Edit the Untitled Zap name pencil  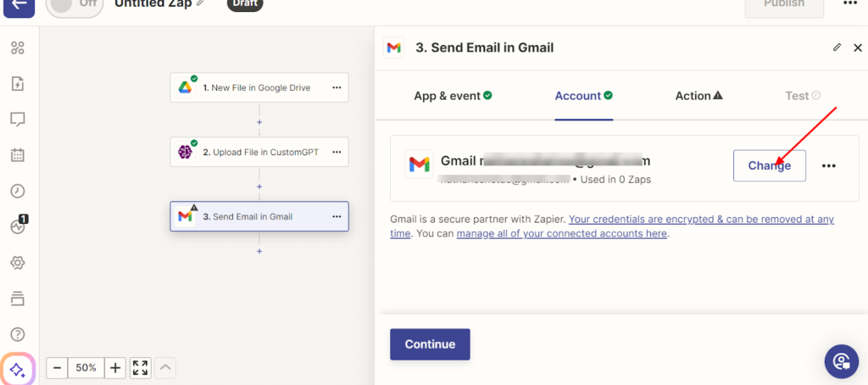200,4
